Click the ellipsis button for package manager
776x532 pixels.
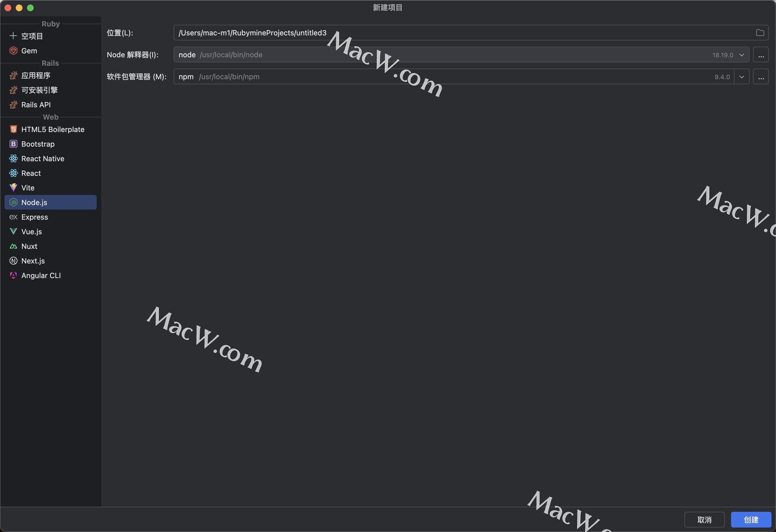tap(761, 76)
